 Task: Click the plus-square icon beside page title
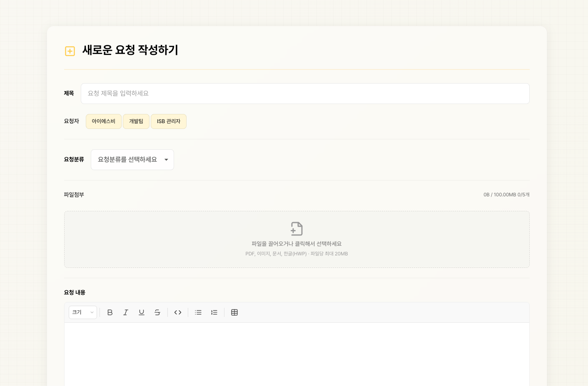click(x=70, y=51)
